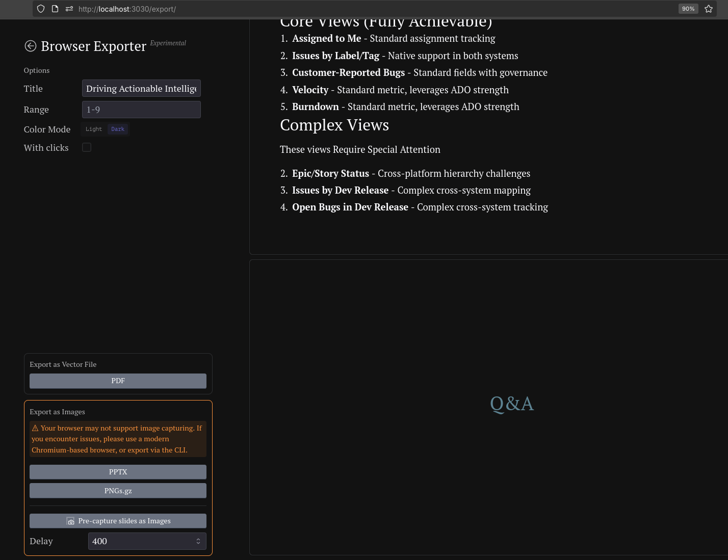Image resolution: width=728 pixels, height=560 pixels.
Task: Download slides as PNGs.gz
Action: tap(118, 491)
